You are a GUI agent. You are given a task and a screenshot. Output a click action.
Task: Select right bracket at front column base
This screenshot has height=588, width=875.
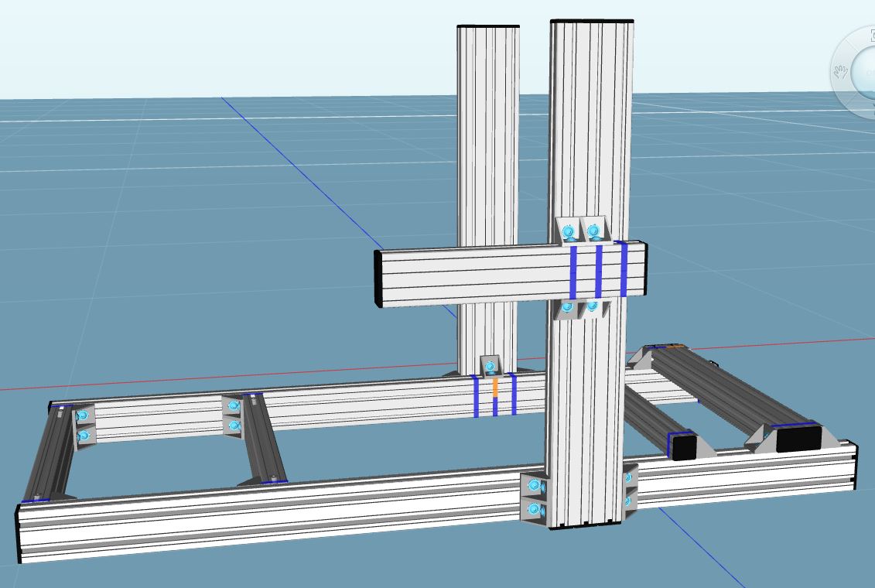click(x=630, y=493)
